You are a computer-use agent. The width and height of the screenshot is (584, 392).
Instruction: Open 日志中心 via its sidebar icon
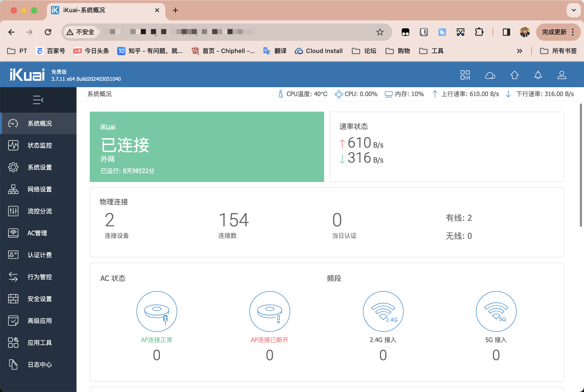click(13, 364)
